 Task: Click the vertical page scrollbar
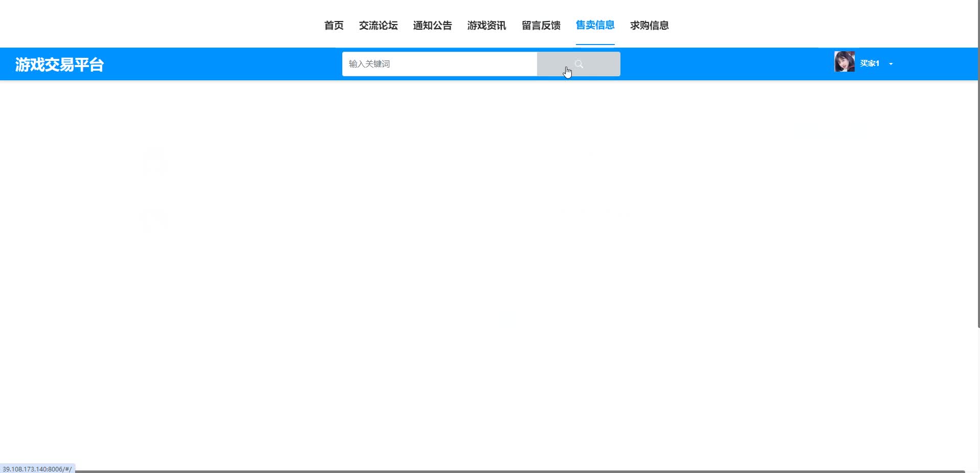[x=979, y=164]
